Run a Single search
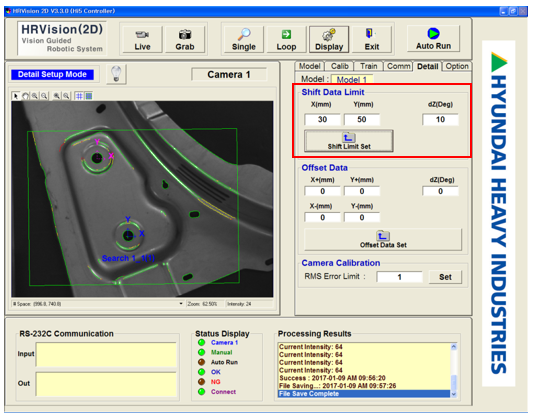This screenshot has width=539, height=420. 244,40
